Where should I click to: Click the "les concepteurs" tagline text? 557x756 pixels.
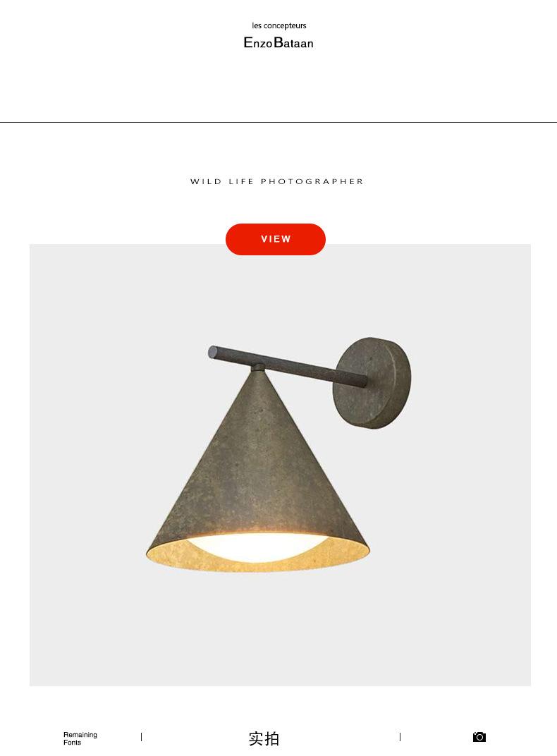point(279,25)
